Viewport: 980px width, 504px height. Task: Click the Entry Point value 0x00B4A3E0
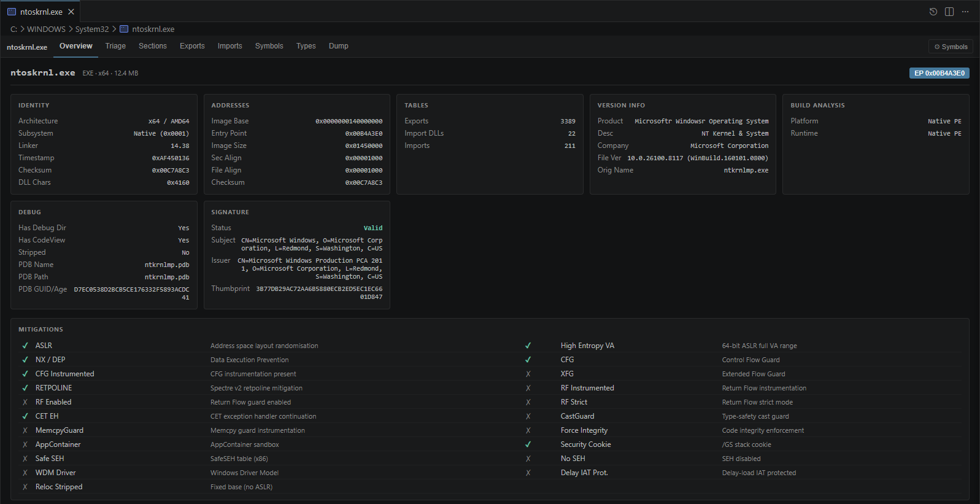(x=364, y=134)
